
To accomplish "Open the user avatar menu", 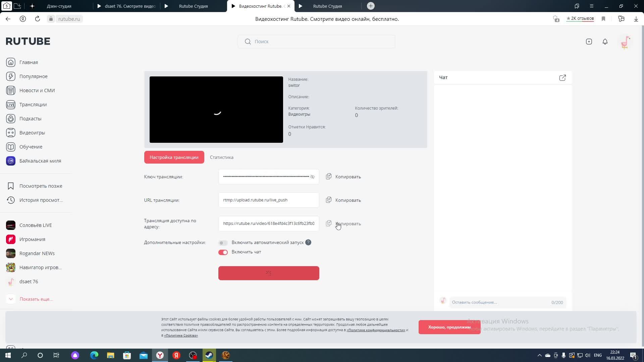I will (x=625, y=42).
